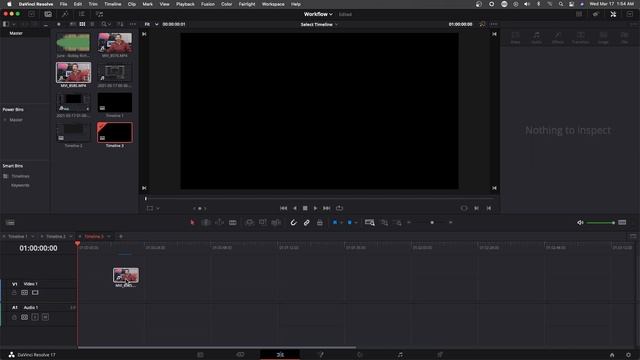Image resolution: width=640 pixels, height=360 pixels.
Task: Select the Timeline 1 thumbnail in media pool
Action: point(115,102)
